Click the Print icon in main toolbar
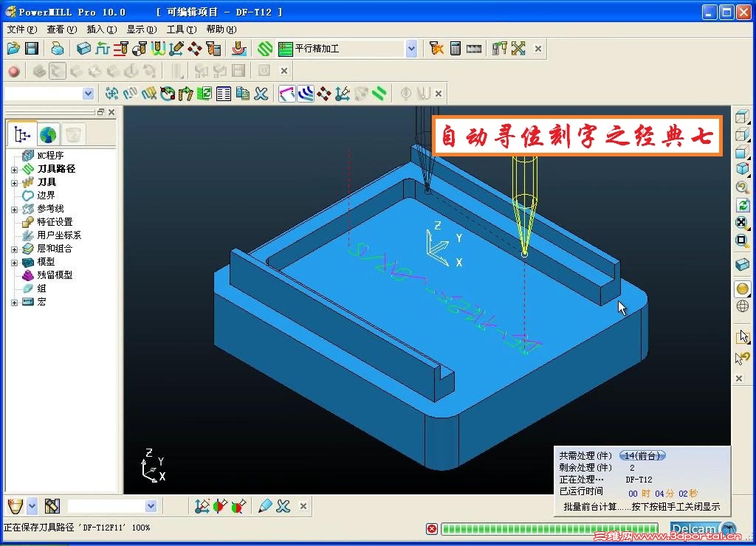The image size is (756, 546). click(x=58, y=48)
